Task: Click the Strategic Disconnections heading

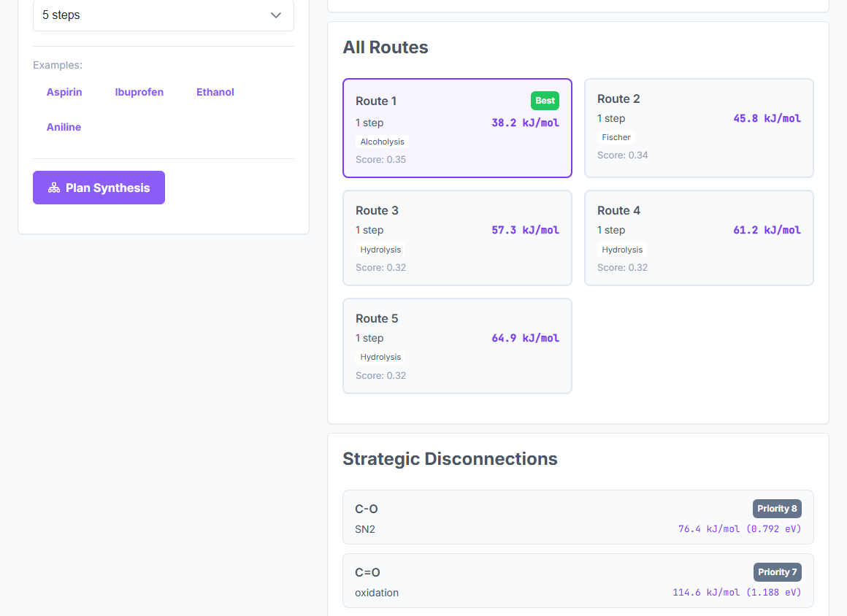Action: click(450, 459)
